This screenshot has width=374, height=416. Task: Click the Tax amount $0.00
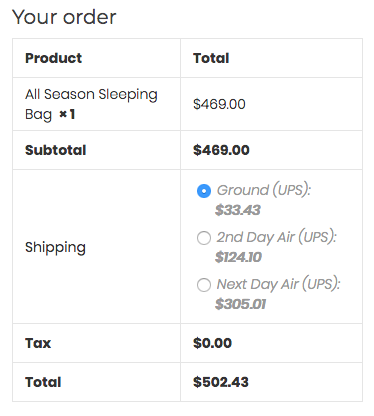(212, 343)
